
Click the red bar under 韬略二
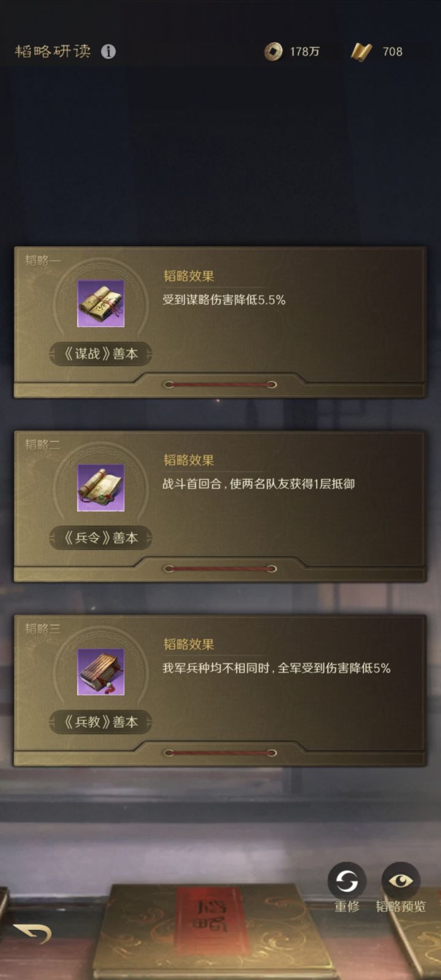220,568
